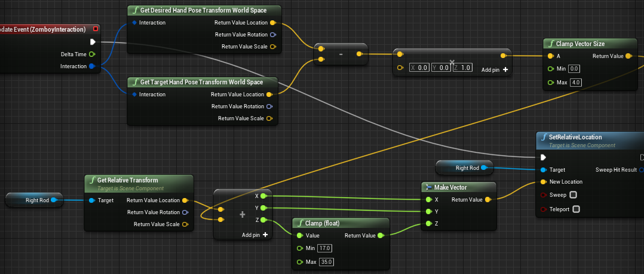
Task: Select the Get Relative Transform node title
Action: [x=127, y=180]
